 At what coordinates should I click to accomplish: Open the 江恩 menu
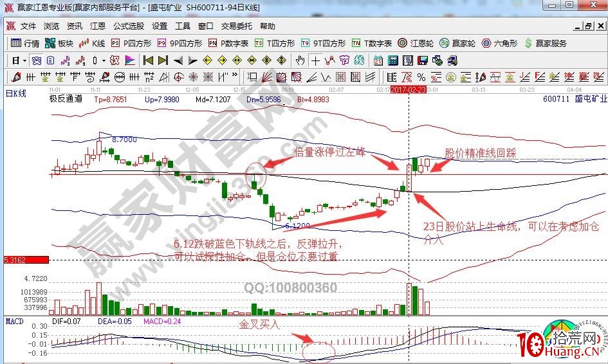98,26
